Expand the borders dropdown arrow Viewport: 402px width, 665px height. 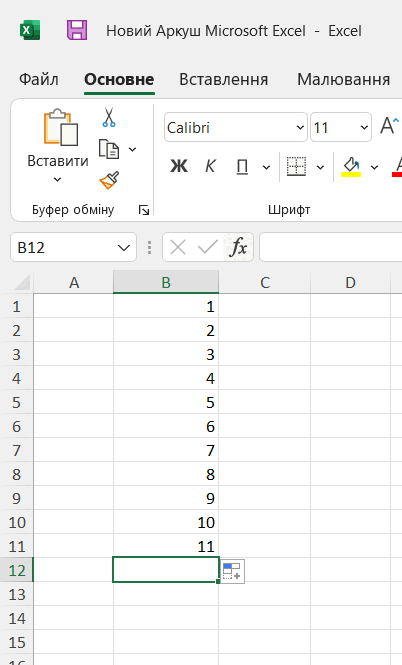point(321,167)
